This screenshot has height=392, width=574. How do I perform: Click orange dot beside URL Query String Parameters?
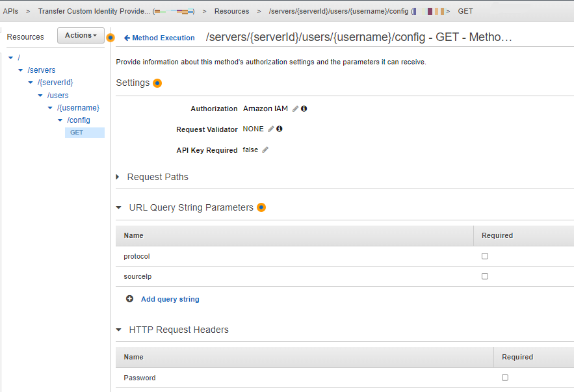[x=261, y=208]
